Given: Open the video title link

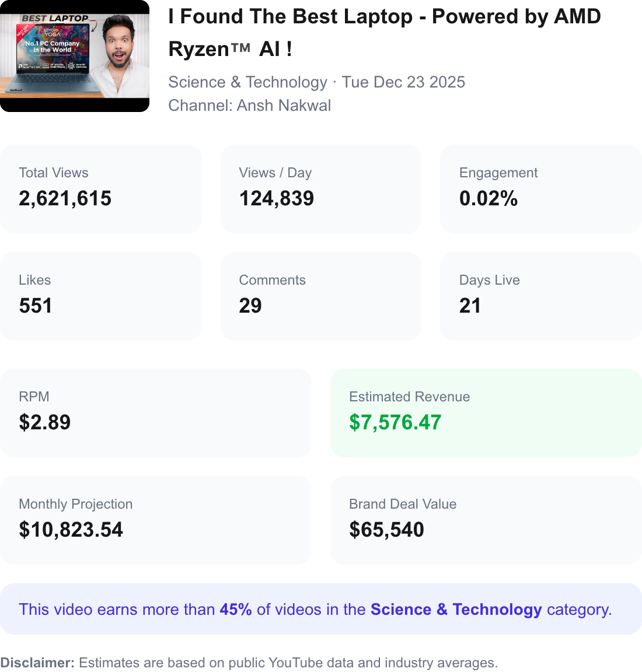Looking at the screenshot, I should pos(385,32).
